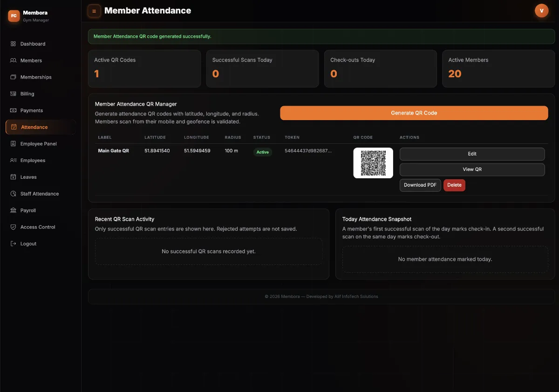Screen dimensions: 559x392
Task: Navigate to Billing
Action: pos(41,94)
